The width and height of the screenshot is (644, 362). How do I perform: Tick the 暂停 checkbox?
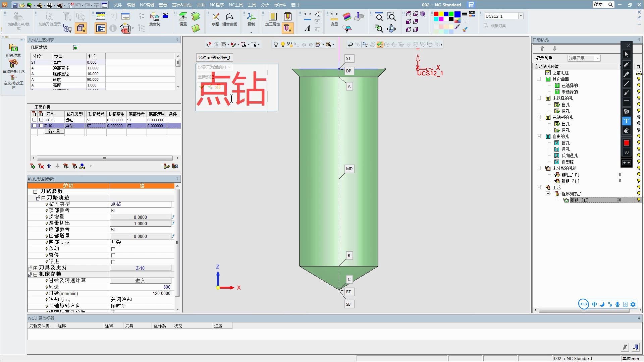click(113, 255)
